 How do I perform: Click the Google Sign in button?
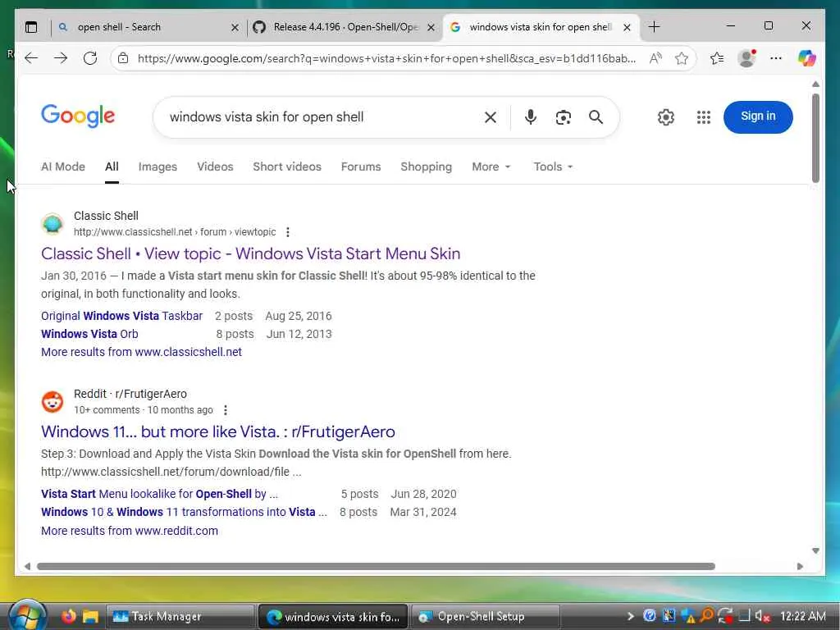pos(757,116)
